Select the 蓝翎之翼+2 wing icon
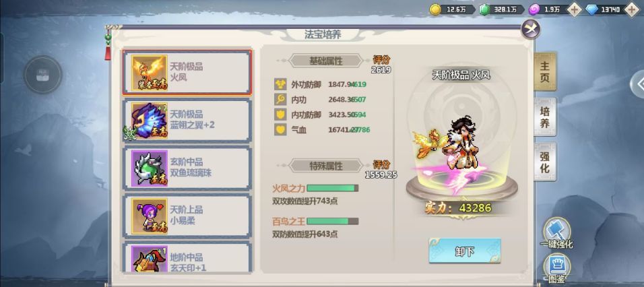This screenshot has height=287, width=644. tap(149, 121)
